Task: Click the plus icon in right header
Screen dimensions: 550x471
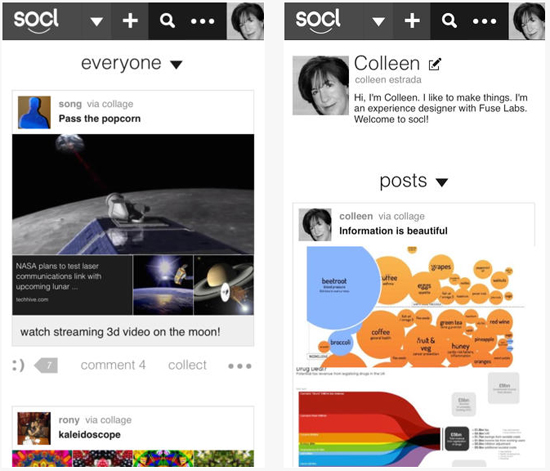Action: tap(412, 21)
